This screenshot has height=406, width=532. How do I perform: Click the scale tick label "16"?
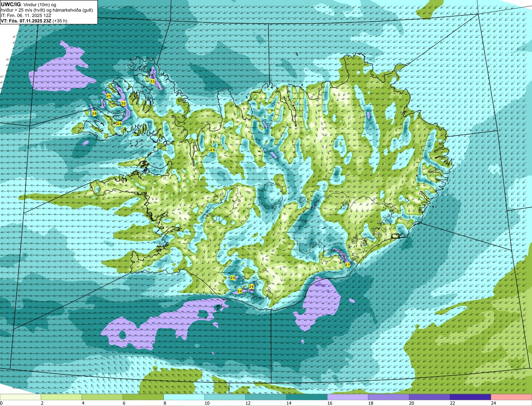pyautogui.click(x=329, y=403)
